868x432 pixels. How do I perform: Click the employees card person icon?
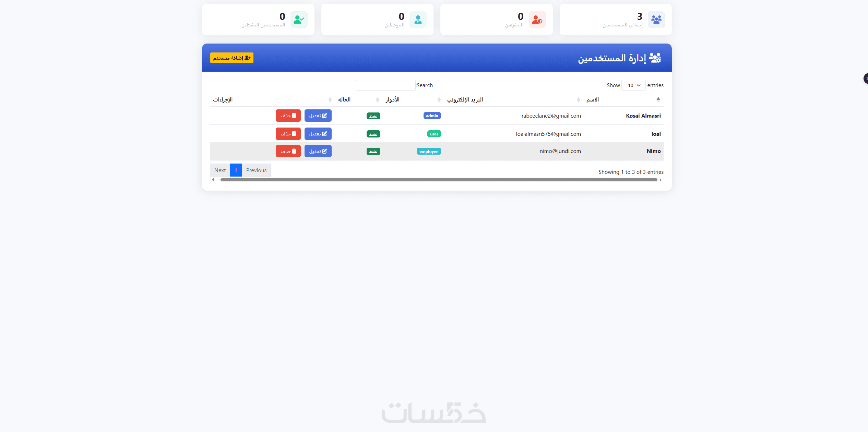(418, 20)
